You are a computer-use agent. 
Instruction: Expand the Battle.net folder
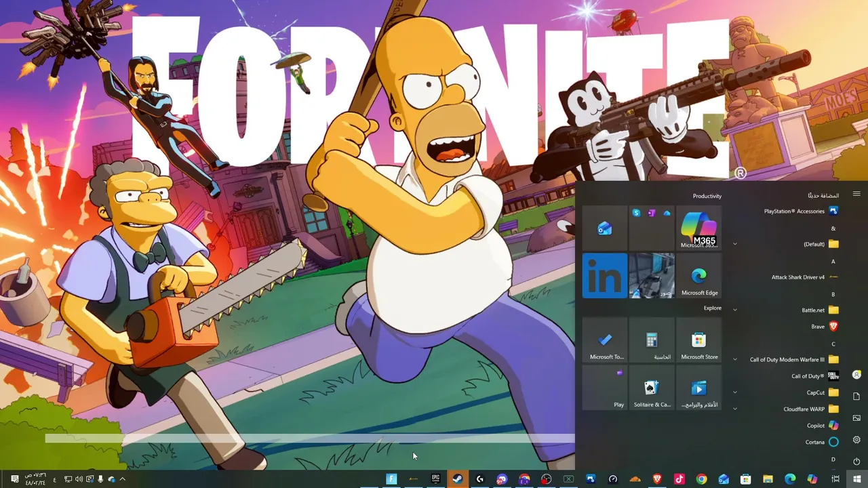787,310
